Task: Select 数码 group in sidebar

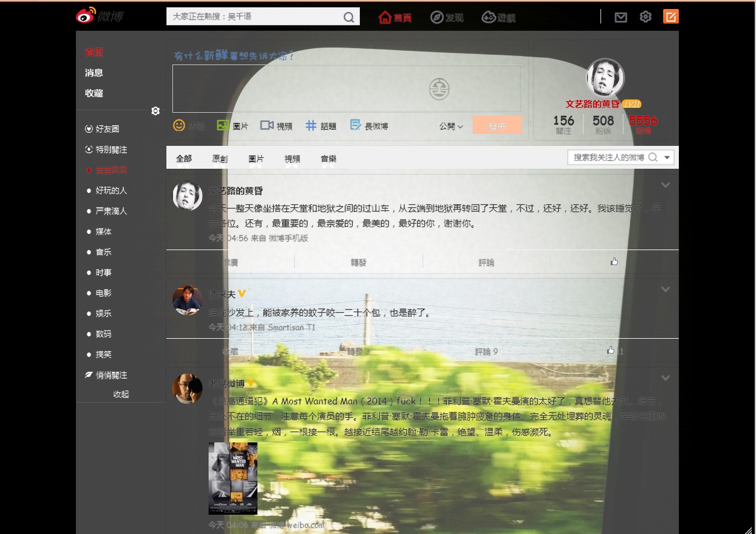Action: coord(104,334)
